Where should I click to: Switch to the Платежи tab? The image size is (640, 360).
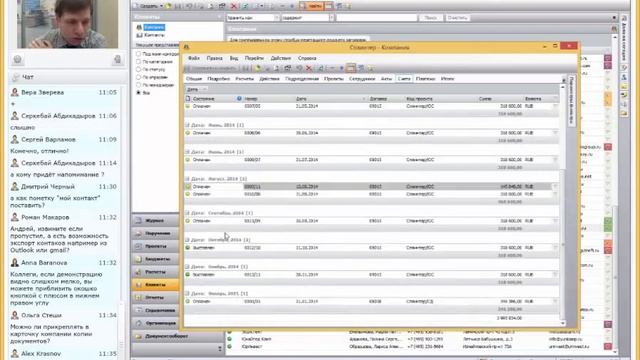425,79
